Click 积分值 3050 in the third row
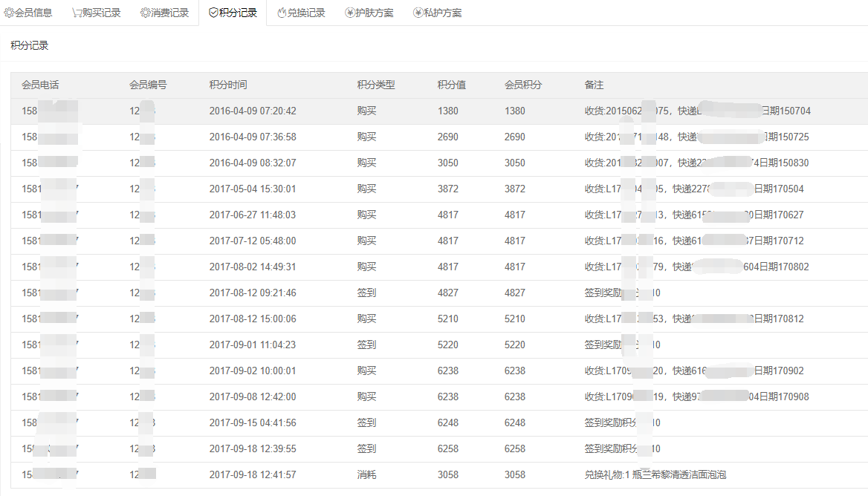Image resolution: width=868 pixels, height=496 pixels. click(x=448, y=163)
